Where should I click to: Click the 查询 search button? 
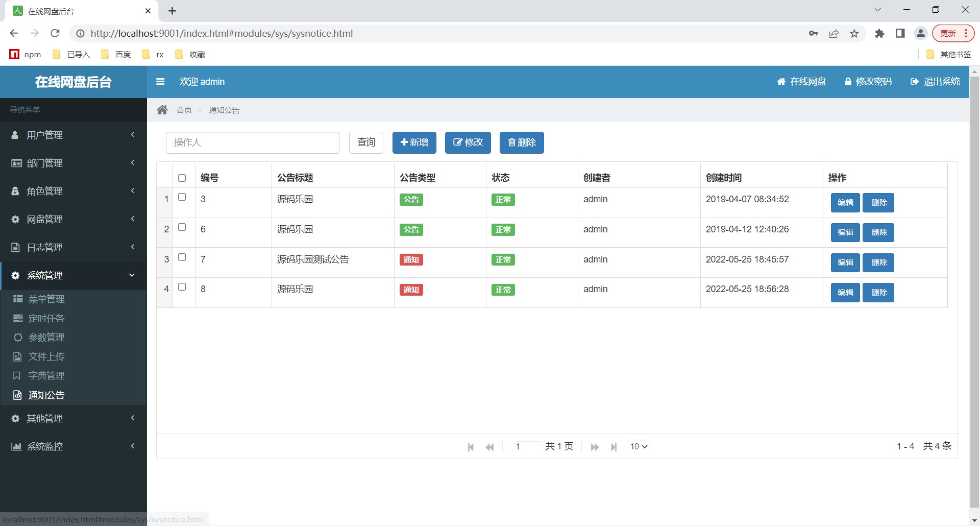click(366, 142)
